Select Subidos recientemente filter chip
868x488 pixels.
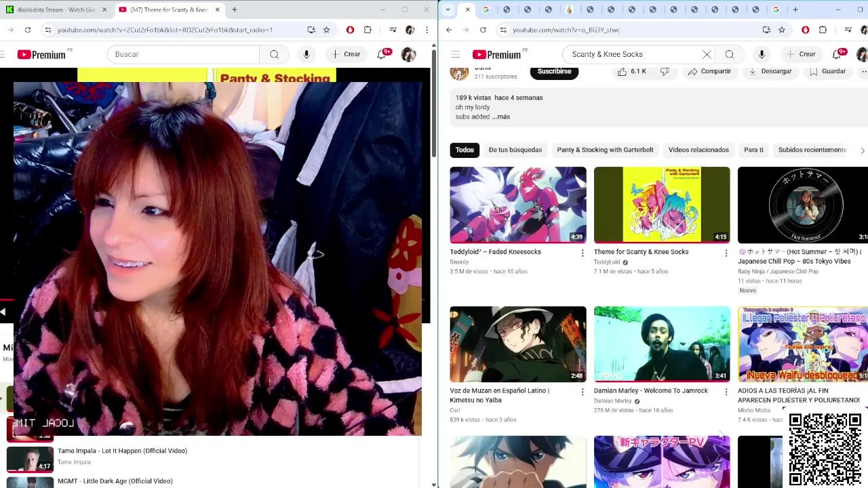click(812, 150)
